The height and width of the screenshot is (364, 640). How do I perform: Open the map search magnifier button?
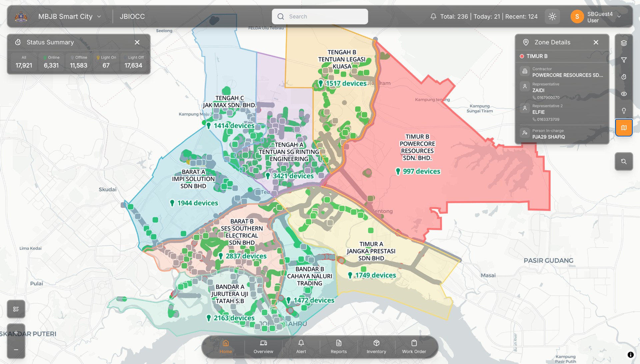pos(624,162)
